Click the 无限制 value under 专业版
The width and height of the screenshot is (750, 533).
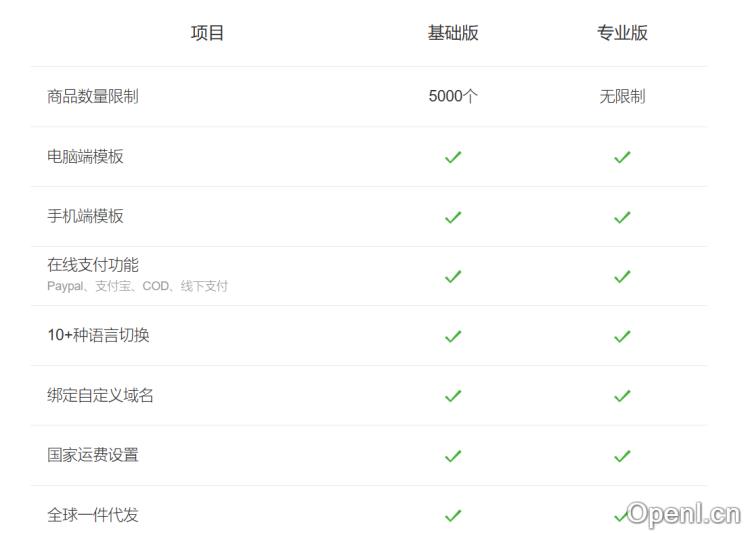pyautogui.click(x=622, y=96)
